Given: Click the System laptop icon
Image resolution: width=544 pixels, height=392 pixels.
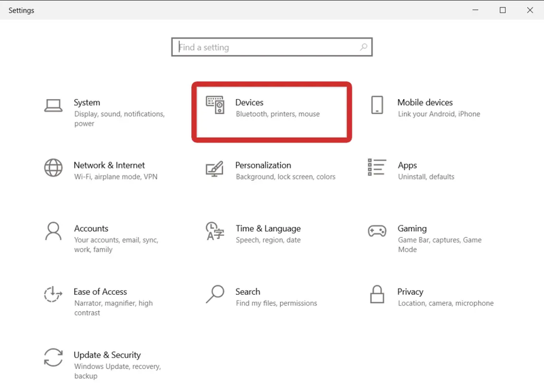Looking at the screenshot, I should (x=53, y=105).
